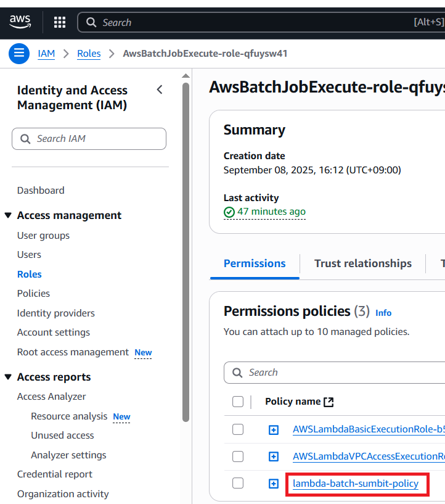
Task: Click the AWS logo home icon
Action: tap(20, 22)
